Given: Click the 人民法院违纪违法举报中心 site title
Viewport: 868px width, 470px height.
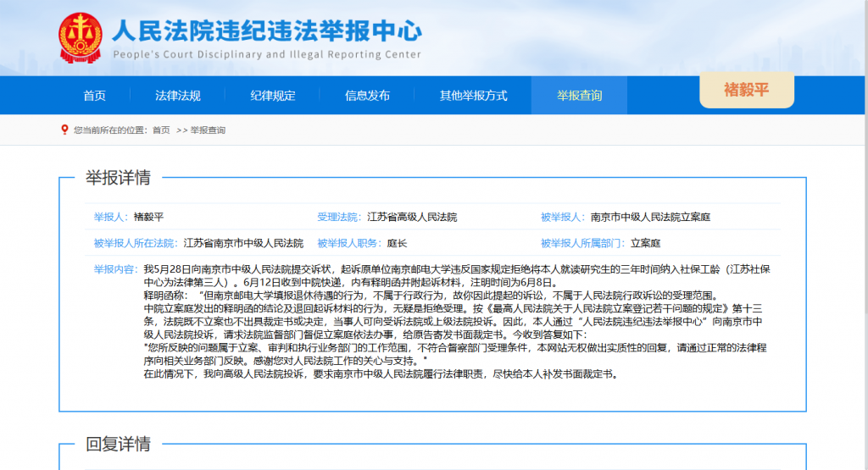Looking at the screenshot, I should (267, 31).
